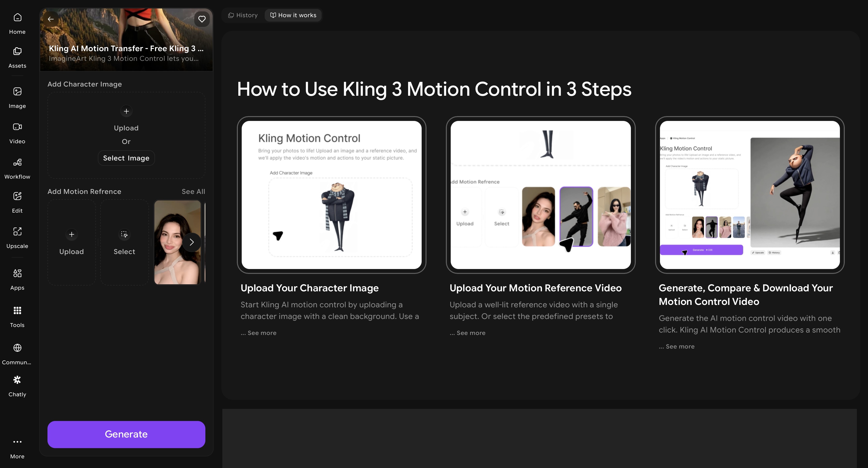This screenshot has height=468, width=868.
Task: Open the Workflow sidebar icon
Action: pyautogui.click(x=17, y=168)
